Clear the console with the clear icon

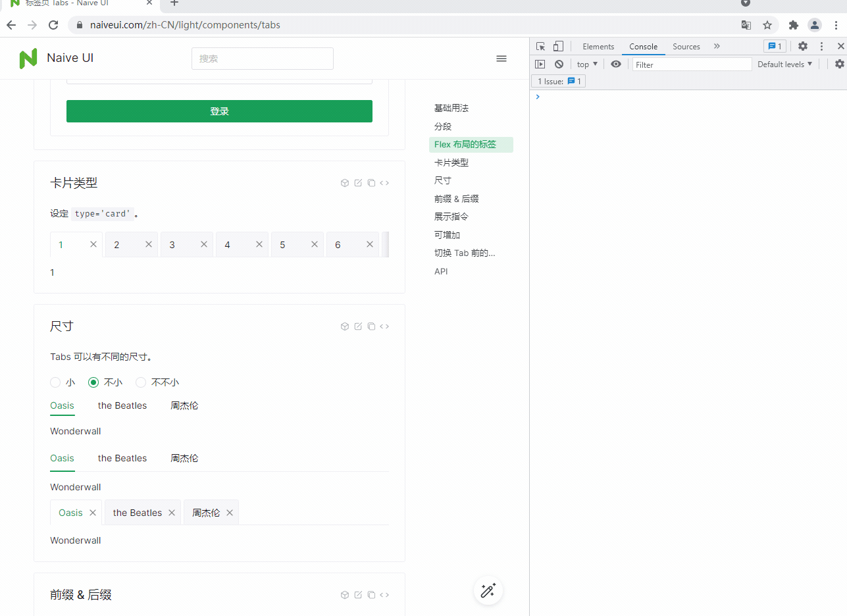tap(559, 64)
